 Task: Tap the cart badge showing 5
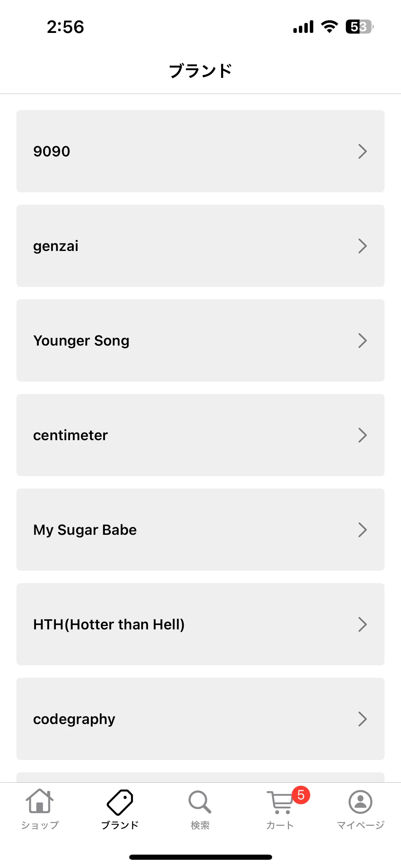[301, 795]
